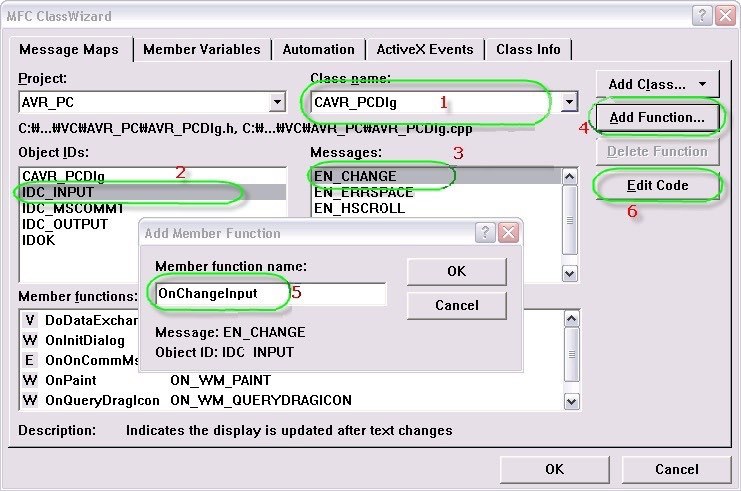Click the ON_WM_QUERYDRAGICON message entry

261,400
